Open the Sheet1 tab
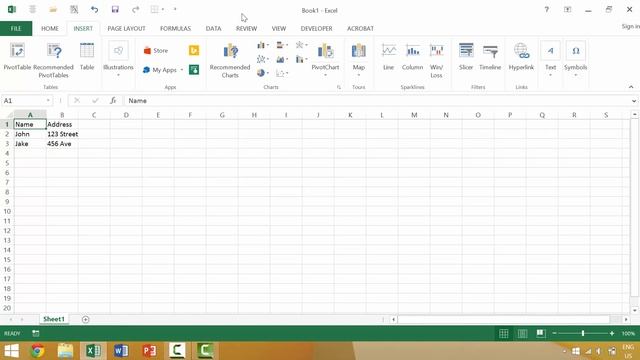The height and width of the screenshot is (360, 640). [54, 319]
